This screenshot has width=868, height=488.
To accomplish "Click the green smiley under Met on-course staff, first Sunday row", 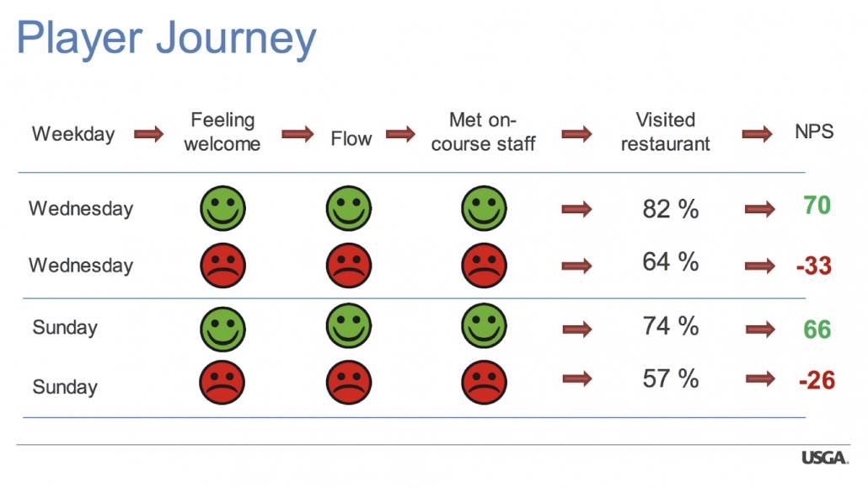I will 484,325.
